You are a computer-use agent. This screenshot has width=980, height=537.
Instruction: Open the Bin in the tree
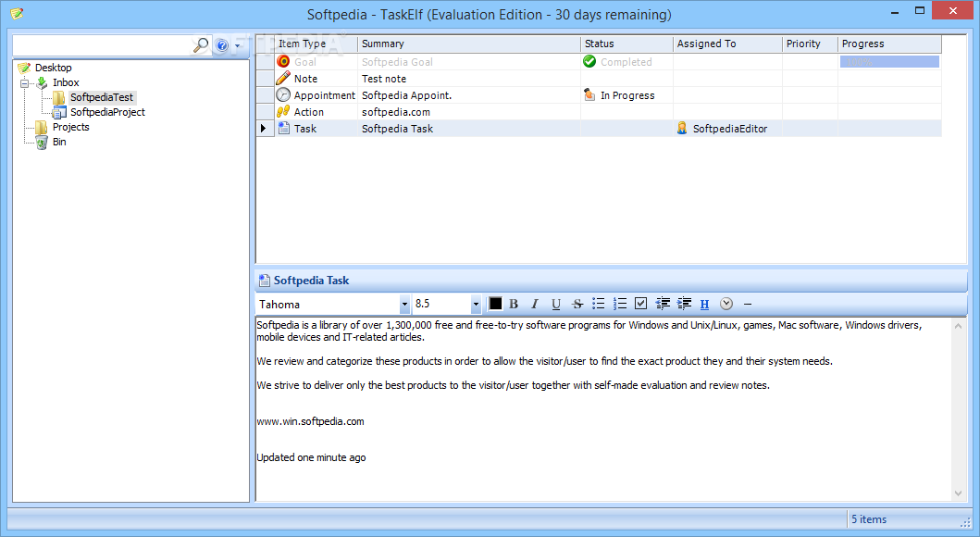click(59, 142)
